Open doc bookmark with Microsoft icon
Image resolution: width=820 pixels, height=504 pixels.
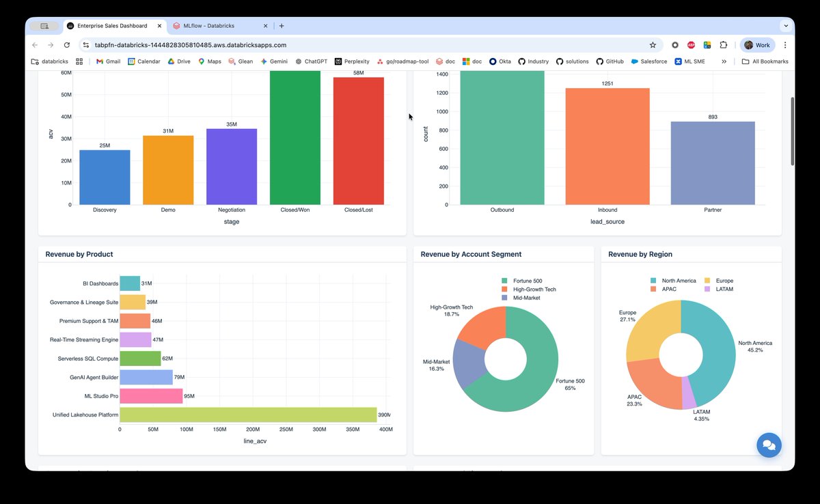point(472,61)
